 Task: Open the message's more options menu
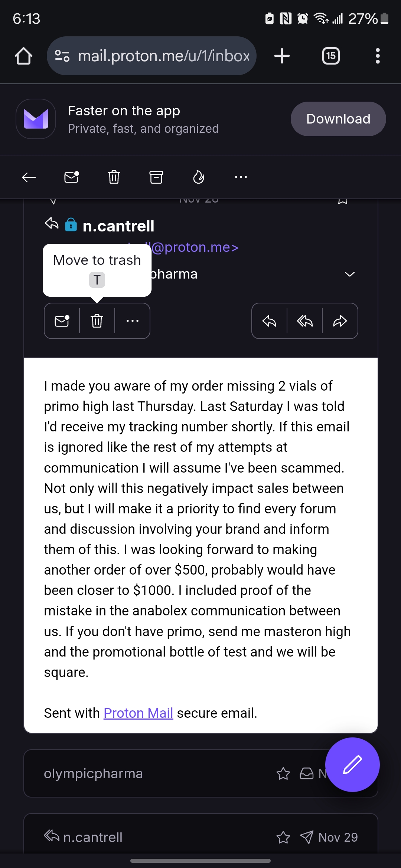(x=133, y=321)
